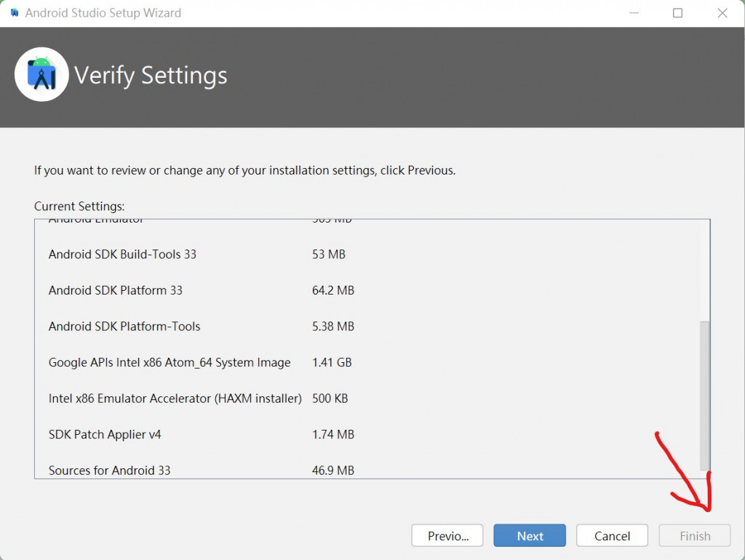Click the Current Settings: label
The image size is (745, 560).
point(79,207)
